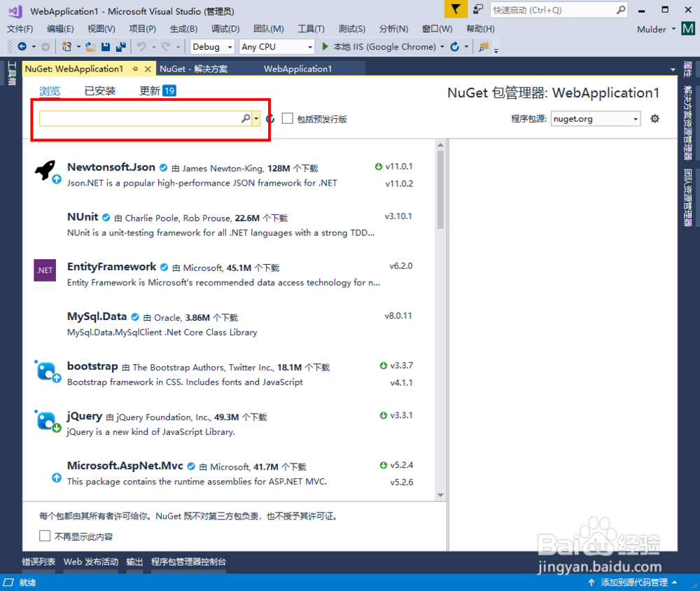Open the 工具(T) menu
This screenshot has width=700, height=591.
311,29
